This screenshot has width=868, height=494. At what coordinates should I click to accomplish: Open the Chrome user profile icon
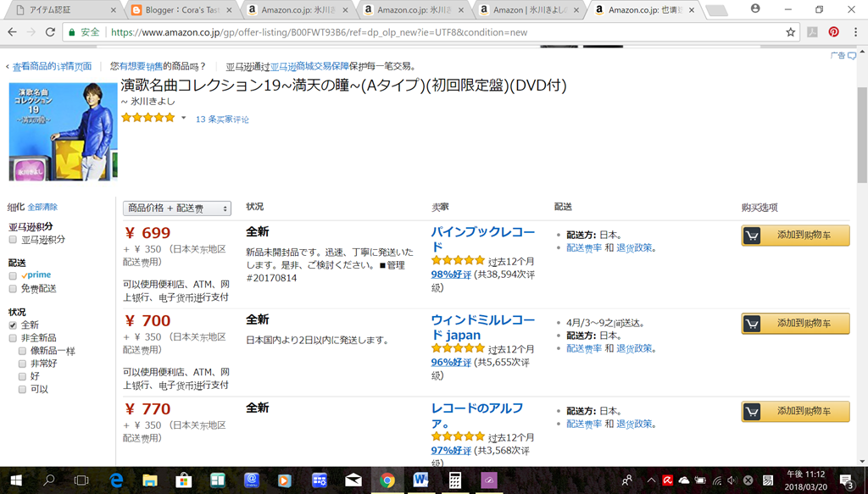click(x=755, y=8)
